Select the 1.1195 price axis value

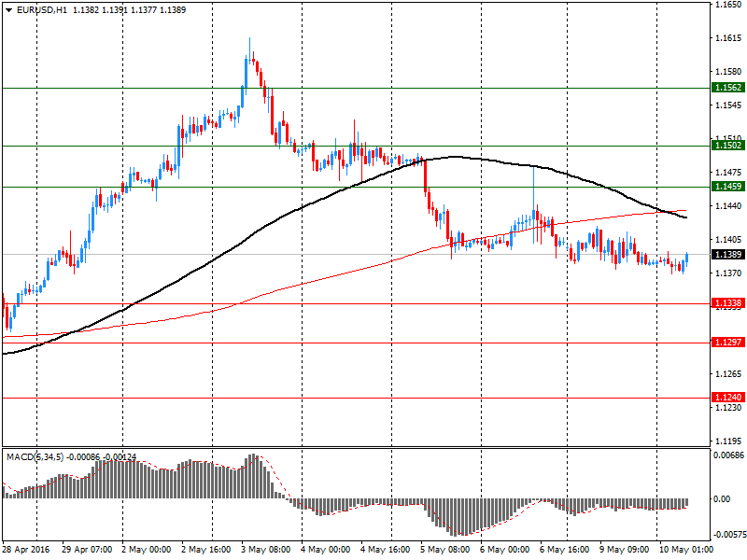coord(728,441)
